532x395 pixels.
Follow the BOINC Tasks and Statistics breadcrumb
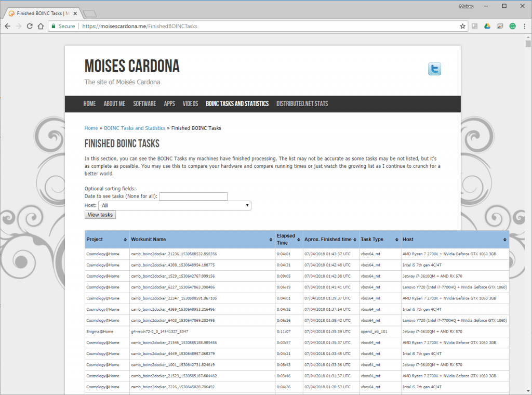pos(135,128)
